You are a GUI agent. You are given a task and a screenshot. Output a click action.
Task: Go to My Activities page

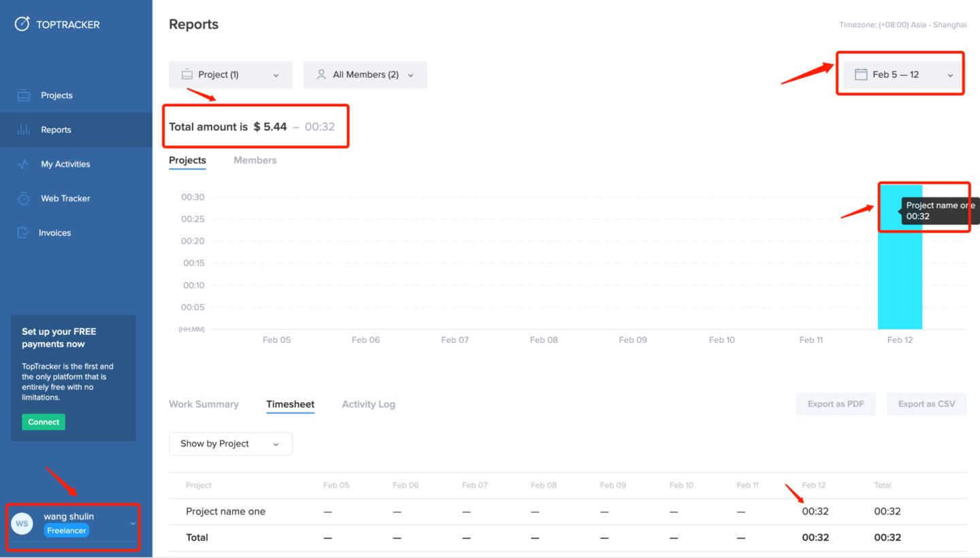(x=76, y=164)
